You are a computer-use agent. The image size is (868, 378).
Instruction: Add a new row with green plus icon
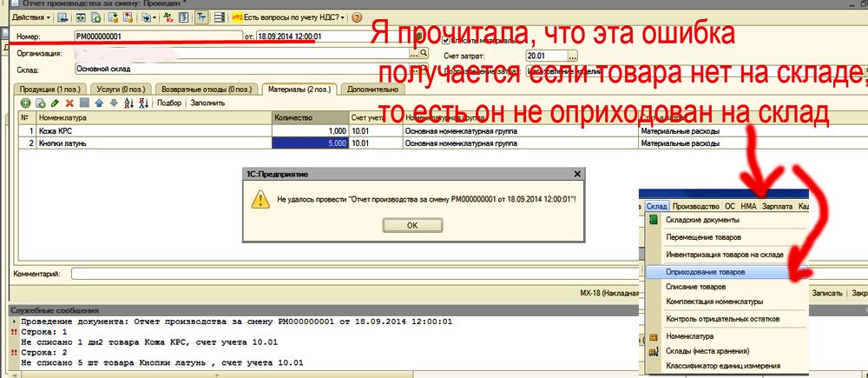pyautogui.click(x=25, y=103)
